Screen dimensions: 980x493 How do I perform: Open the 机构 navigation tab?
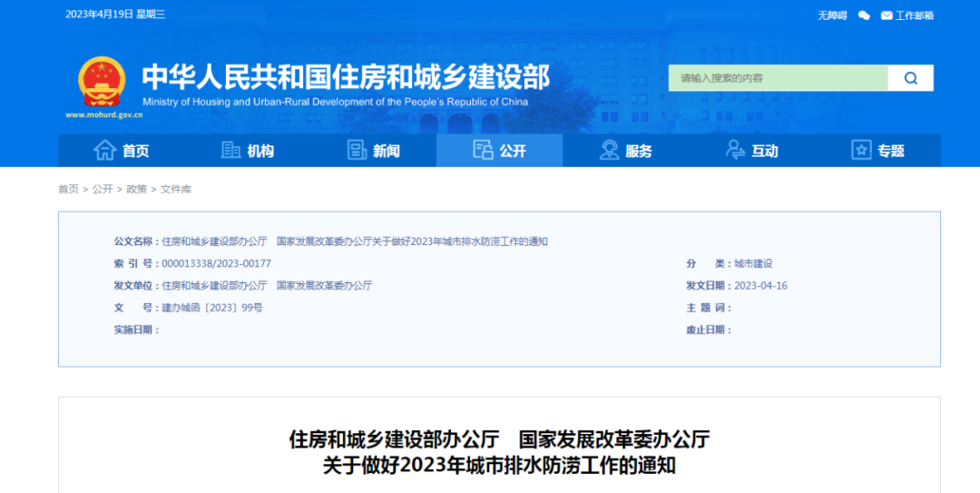pos(260,152)
